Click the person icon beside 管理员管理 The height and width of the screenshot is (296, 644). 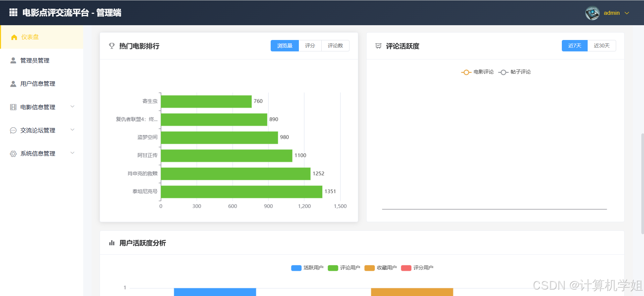click(x=13, y=60)
